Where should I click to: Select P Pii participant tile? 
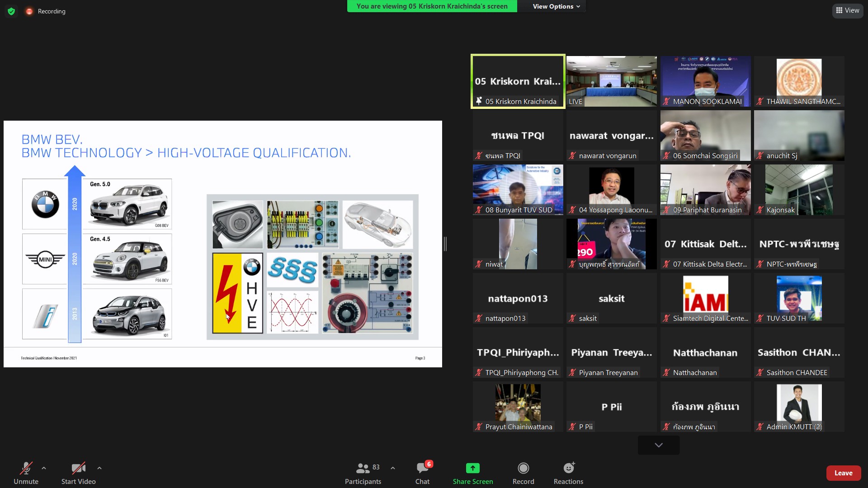click(x=612, y=407)
